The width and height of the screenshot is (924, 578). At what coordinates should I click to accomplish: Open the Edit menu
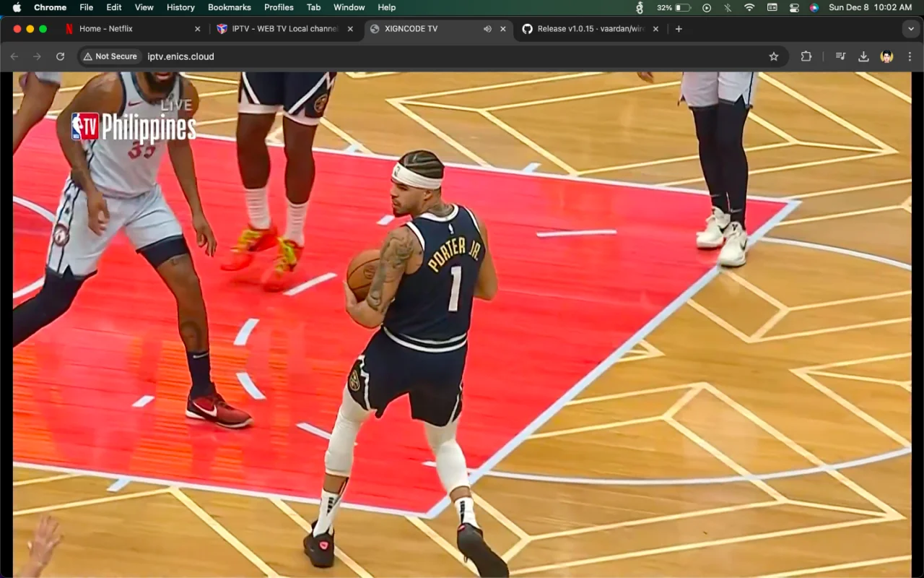pos(114,7)
